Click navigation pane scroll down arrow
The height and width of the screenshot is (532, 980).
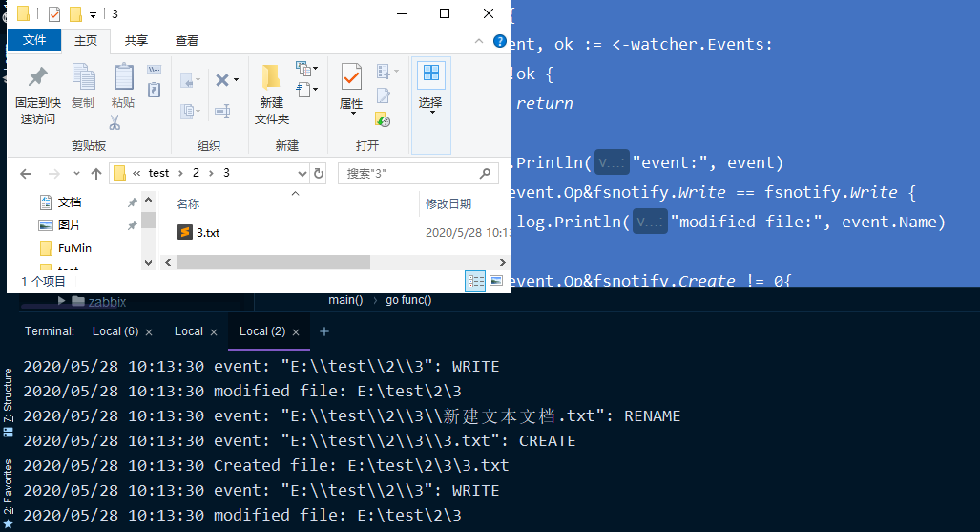click(148, 263)
